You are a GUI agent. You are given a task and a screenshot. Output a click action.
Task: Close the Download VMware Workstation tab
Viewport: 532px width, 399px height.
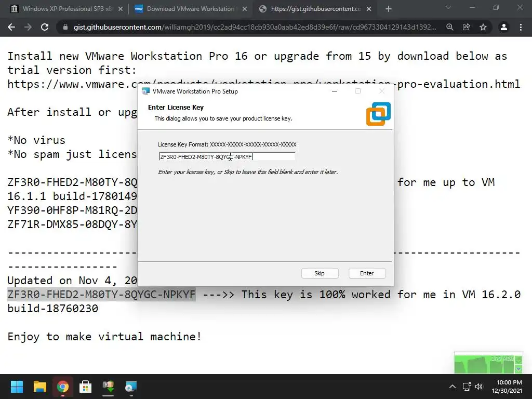pyautogui.click(x=245, y=9)
